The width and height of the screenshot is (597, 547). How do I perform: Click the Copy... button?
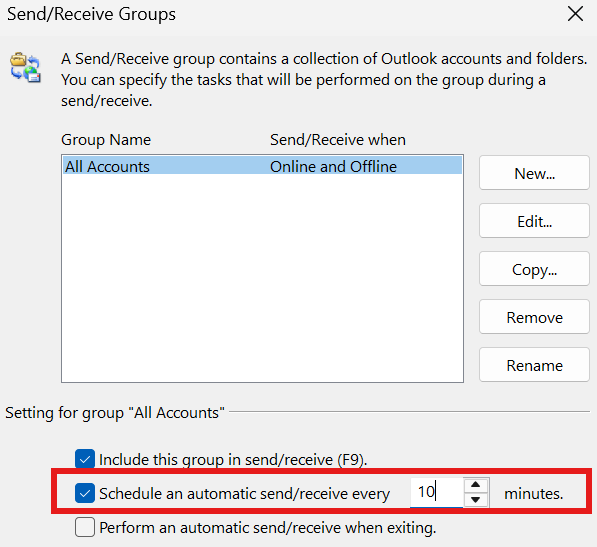(534, 269)
